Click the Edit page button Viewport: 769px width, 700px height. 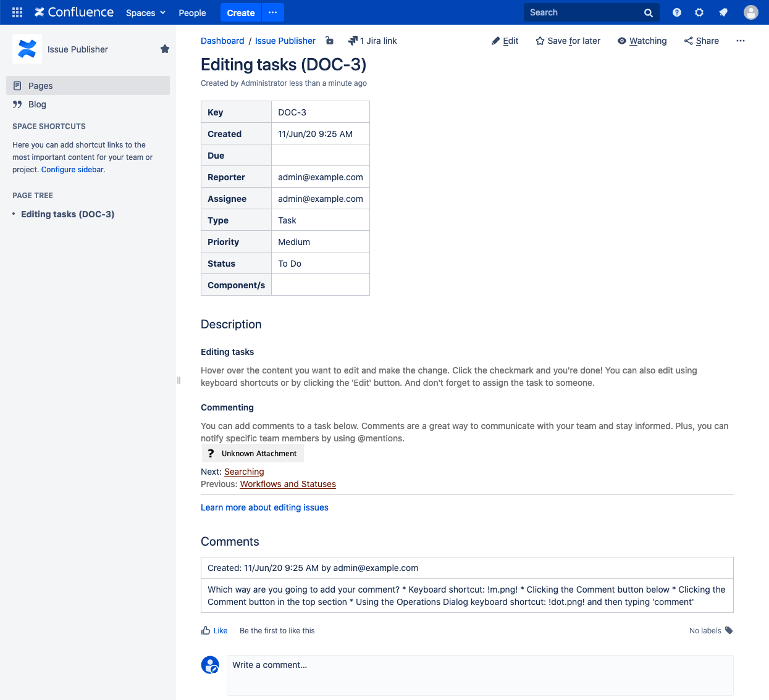tap(505, 41)
